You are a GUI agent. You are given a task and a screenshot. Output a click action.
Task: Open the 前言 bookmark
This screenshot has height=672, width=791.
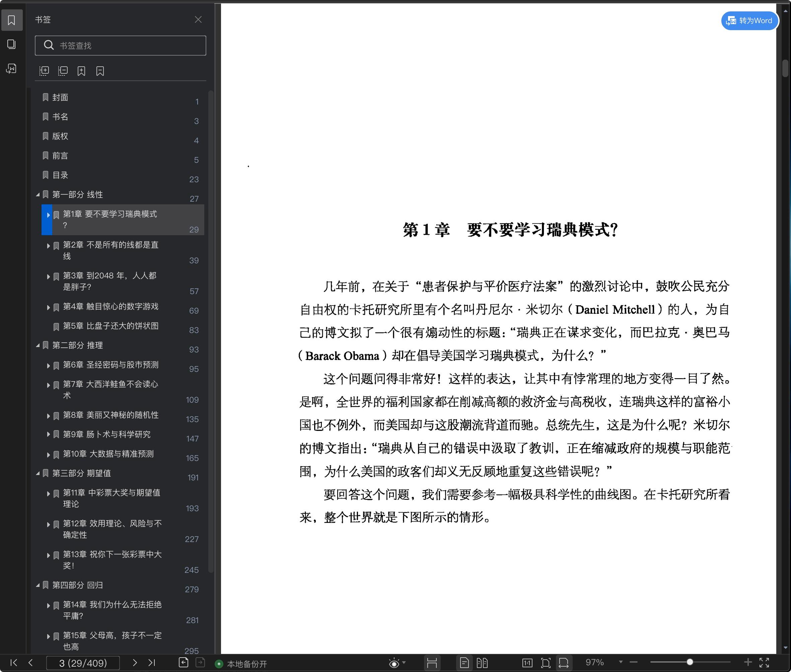(x=60, y=155)
